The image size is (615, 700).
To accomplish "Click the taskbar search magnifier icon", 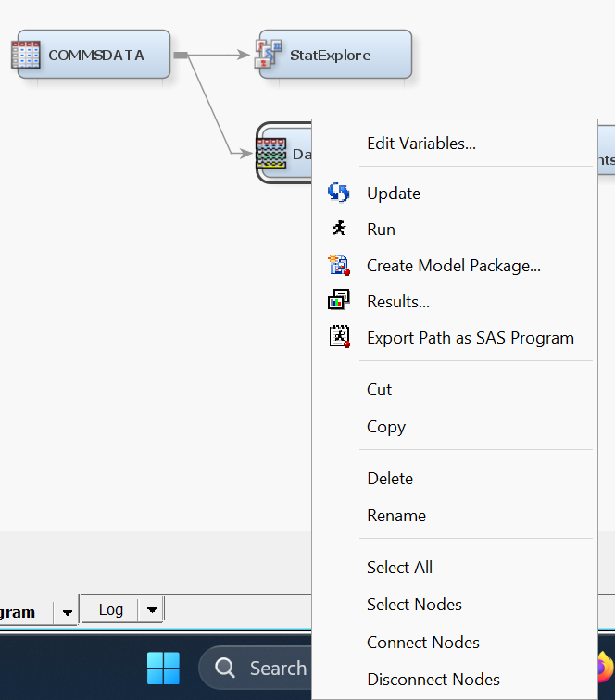I will coord(225,669).
